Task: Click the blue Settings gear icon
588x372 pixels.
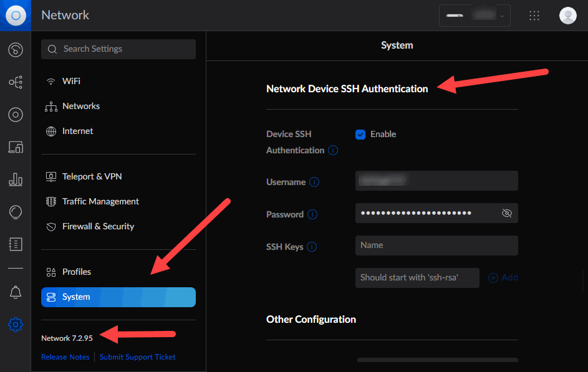Action: point(15,324)
